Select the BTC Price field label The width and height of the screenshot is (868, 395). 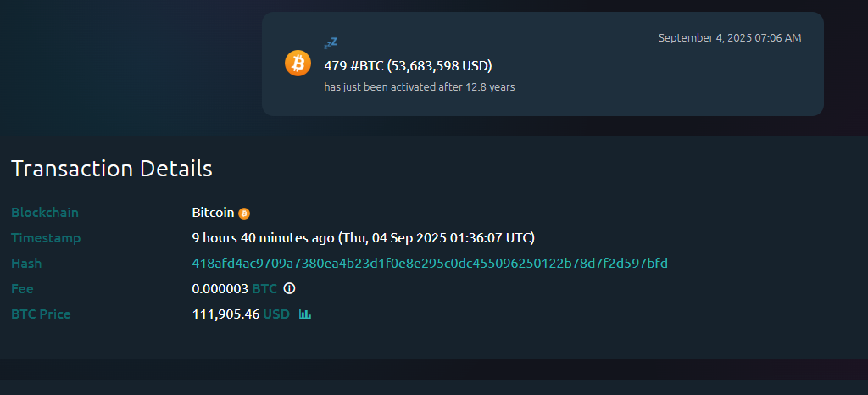tap(41, 314)
